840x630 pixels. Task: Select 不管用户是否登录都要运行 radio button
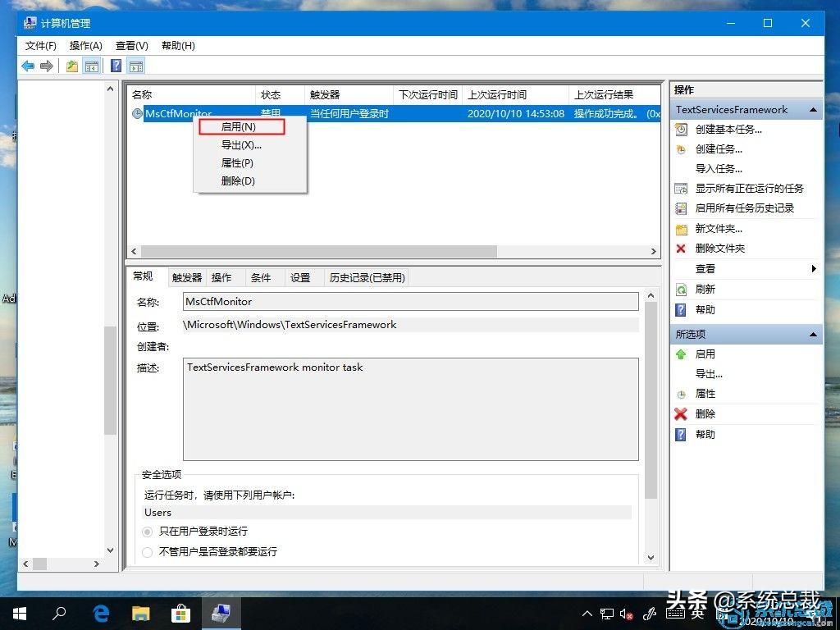[147, 551]
